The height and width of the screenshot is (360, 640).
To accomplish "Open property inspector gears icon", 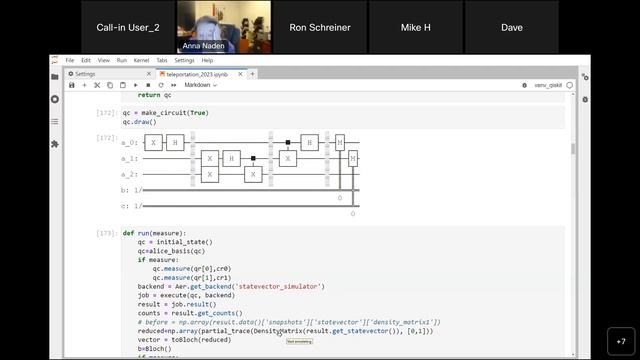I will [585, 77].
